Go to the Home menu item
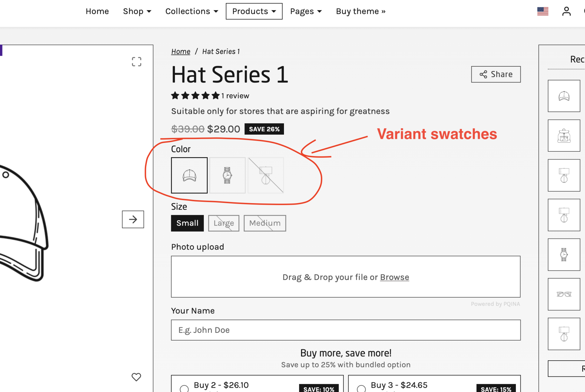 click(x=97, y=11)
